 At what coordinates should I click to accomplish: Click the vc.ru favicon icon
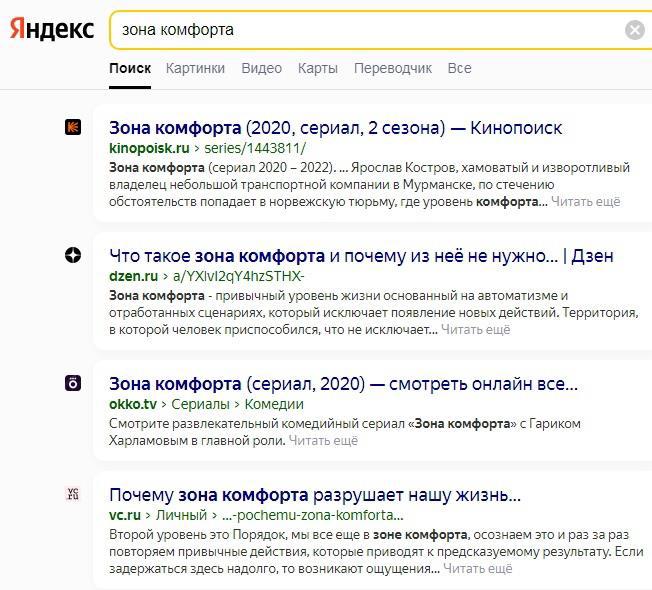coord(73,493)
